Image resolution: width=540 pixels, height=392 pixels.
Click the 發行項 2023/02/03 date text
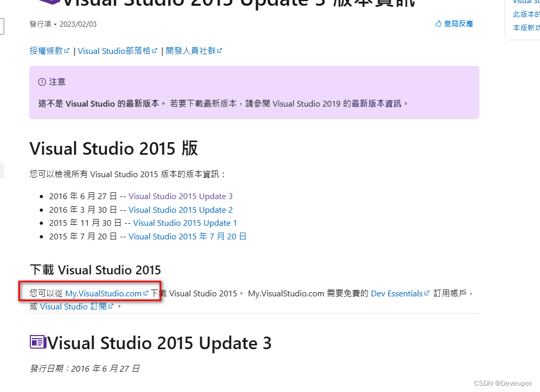tap(63, 24)
